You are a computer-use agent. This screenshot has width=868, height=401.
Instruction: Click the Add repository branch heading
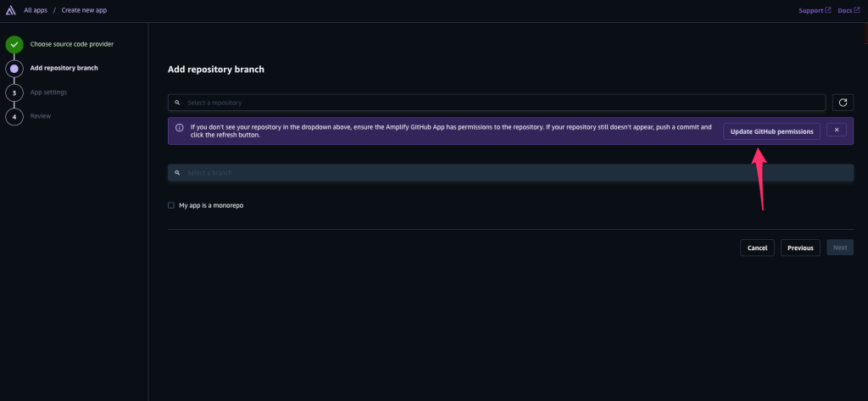(216, 70)
